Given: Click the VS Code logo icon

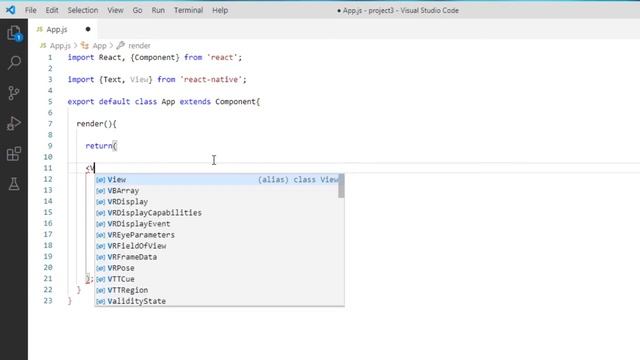Looking at the screenshot, I should [x=11, y=10].
